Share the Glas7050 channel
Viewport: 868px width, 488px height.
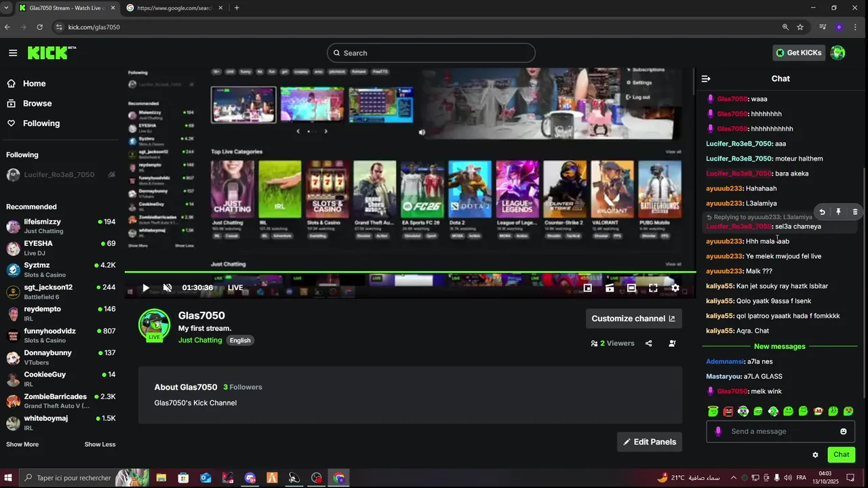point(648,344)
